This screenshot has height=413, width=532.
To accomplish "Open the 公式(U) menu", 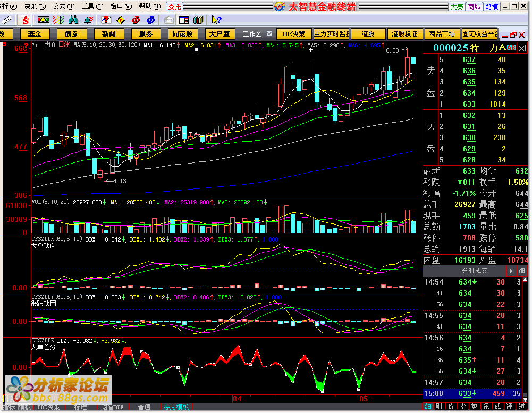I will [64, 6].
